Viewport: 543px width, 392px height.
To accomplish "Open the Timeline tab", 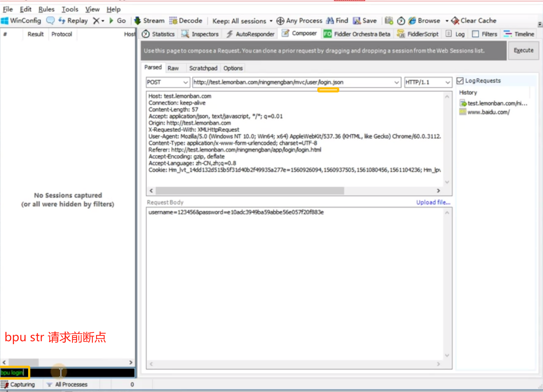I will click(x=519, y=34).
